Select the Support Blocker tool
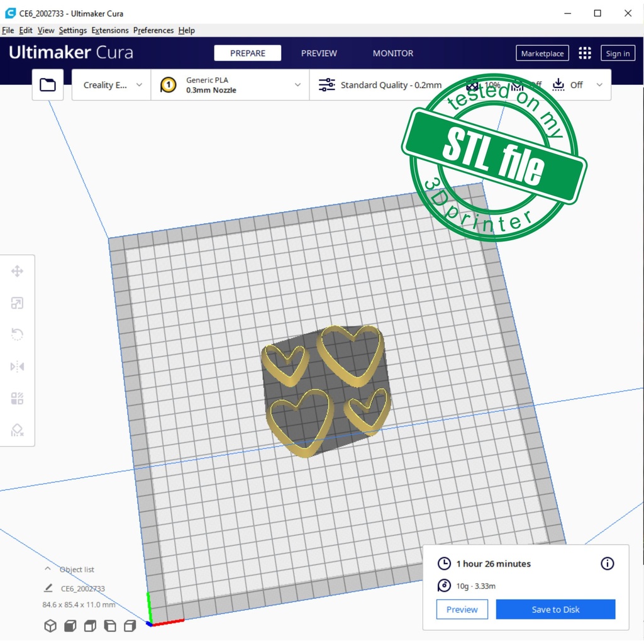 [x=17, y=430]
